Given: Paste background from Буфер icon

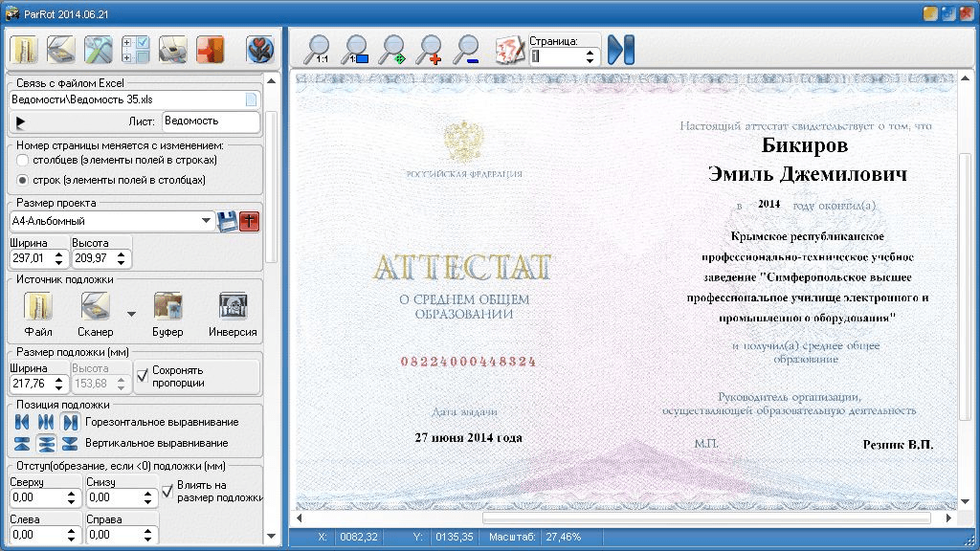Looking at the screenshot, I should pos(167,307).
